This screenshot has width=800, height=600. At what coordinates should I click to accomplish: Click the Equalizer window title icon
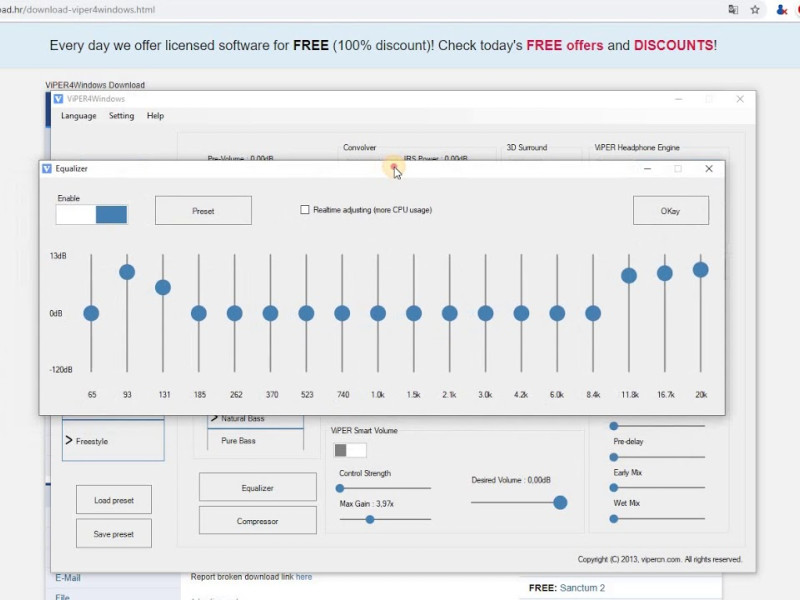[x=47, y=168]
